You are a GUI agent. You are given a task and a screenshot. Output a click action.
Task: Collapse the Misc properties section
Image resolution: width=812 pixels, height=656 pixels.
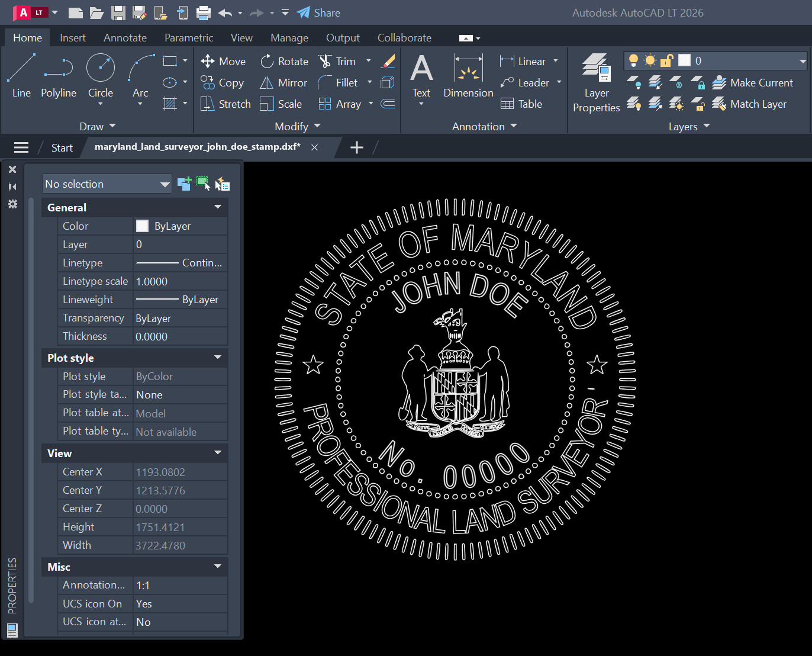[218, 567]
